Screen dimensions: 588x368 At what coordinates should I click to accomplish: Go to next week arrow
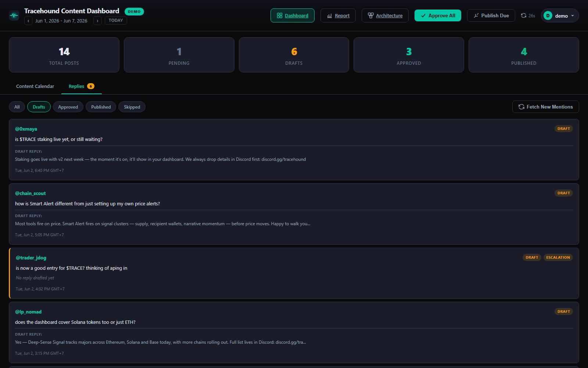point(97,21)
